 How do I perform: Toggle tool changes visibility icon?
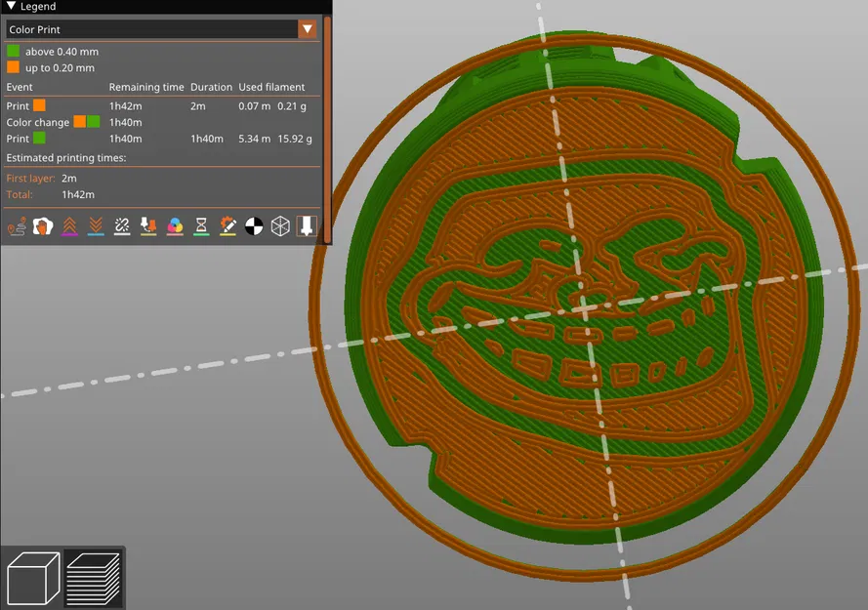(x=148, y=226)
